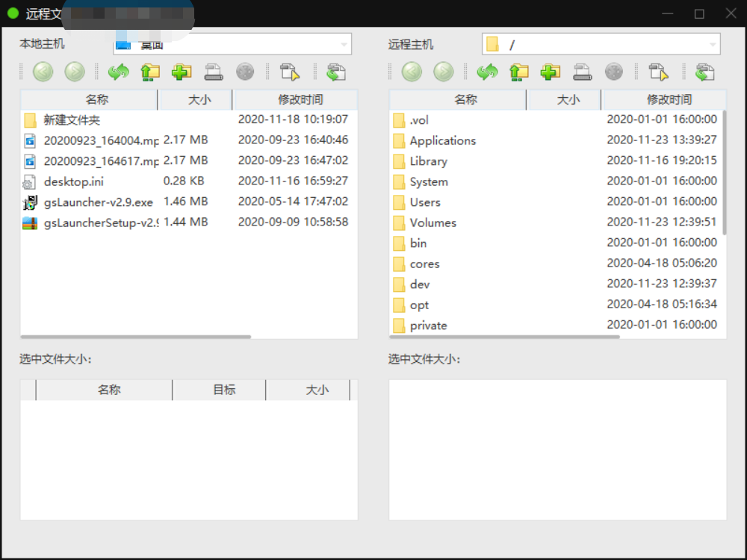Open the remote host path dropdown
The width and height of the screenshot is (747, 560).
(x=712, y=45)
